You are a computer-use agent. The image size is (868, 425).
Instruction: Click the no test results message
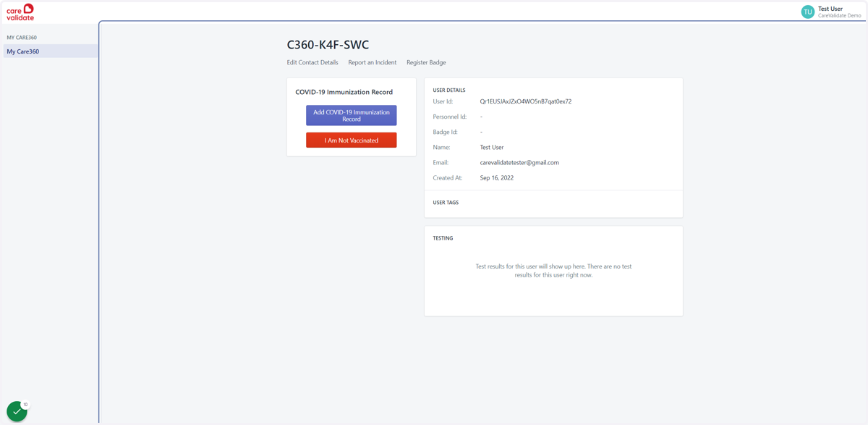(x=553, y=271)
